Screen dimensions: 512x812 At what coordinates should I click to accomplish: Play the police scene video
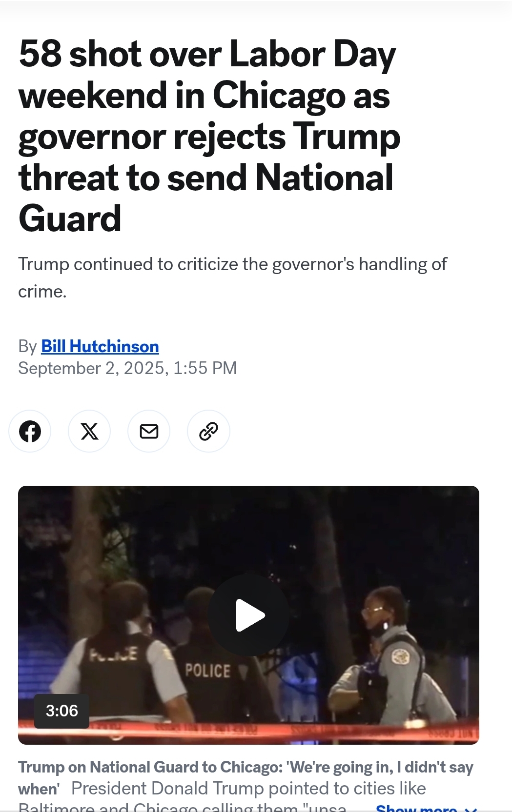point(248,615)
